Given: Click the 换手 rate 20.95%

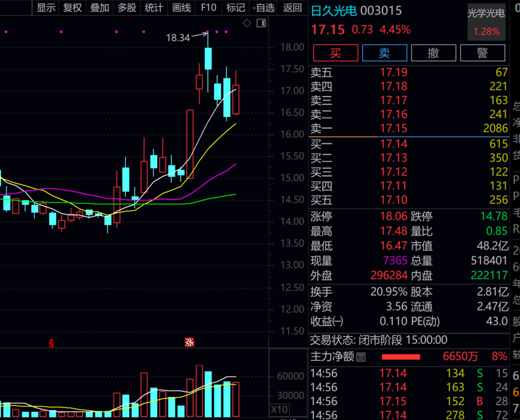Looking at the screenshot, I should click(389, 292).
